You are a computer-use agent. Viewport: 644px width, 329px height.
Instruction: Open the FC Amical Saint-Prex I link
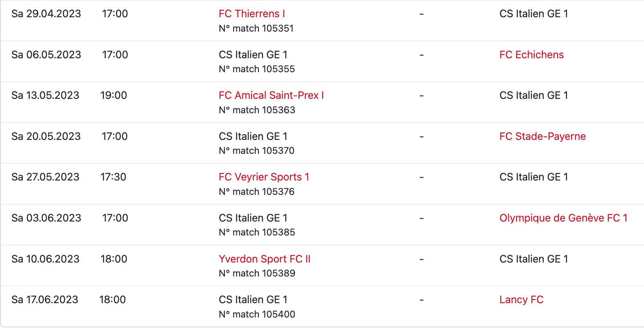pos(271,96)
